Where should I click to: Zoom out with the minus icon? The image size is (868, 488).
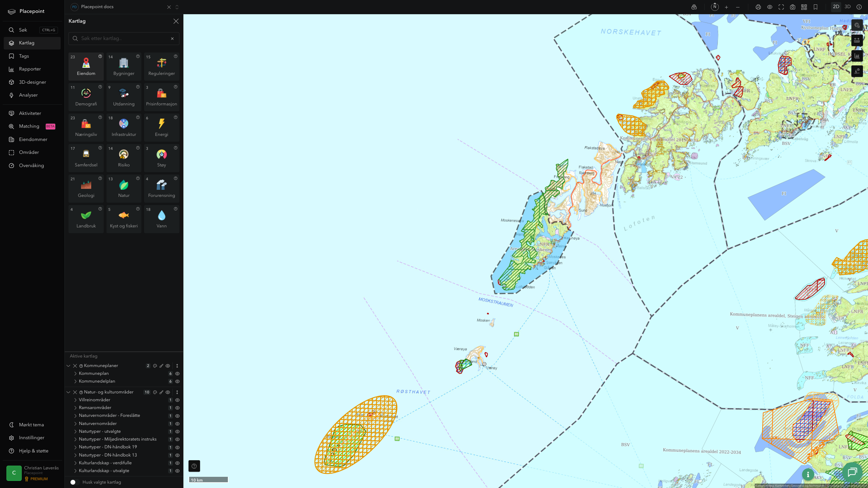738,7
